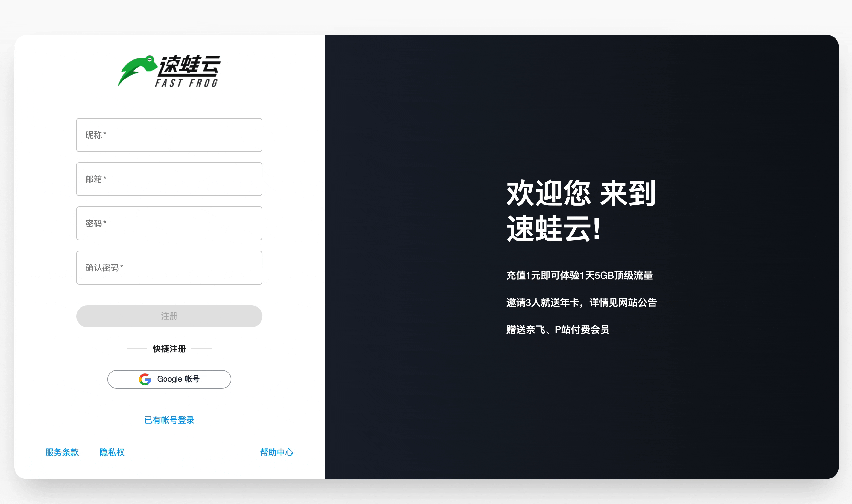
Task: Click the Google 帐号 quick register button
Action: click(x=169, y=379)
